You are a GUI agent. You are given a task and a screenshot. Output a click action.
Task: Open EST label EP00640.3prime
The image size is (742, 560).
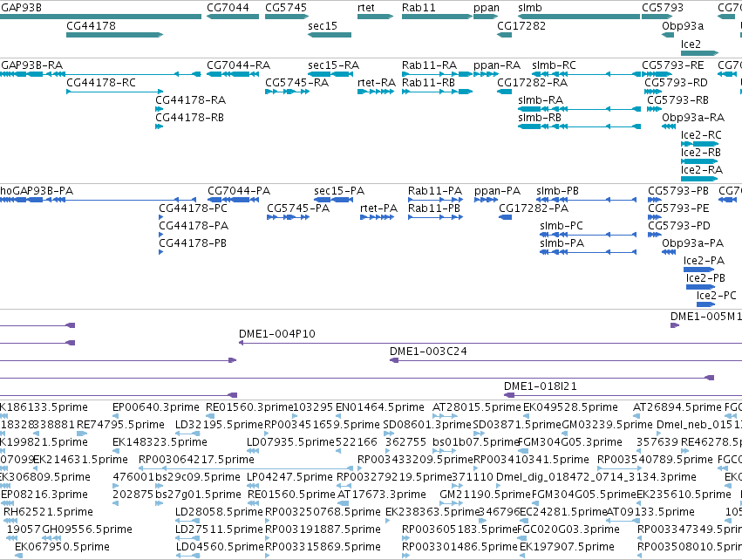pyautogui.click(x=156, y=407)
